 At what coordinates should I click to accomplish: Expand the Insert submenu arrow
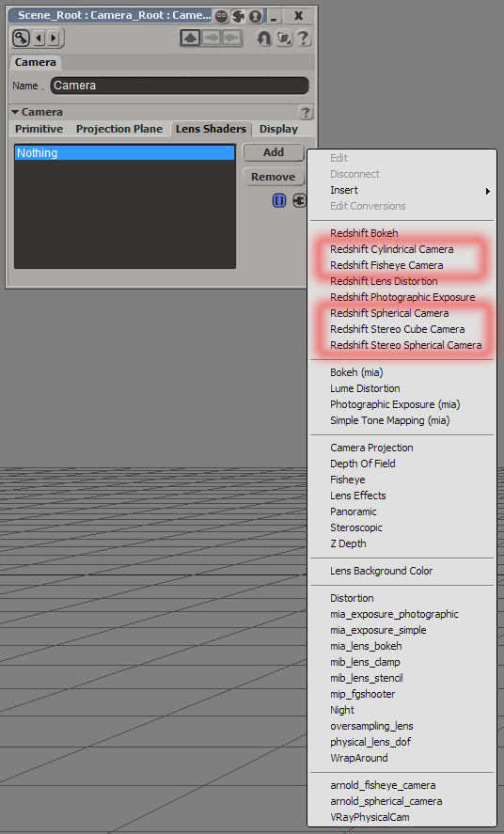pos(487,191)
